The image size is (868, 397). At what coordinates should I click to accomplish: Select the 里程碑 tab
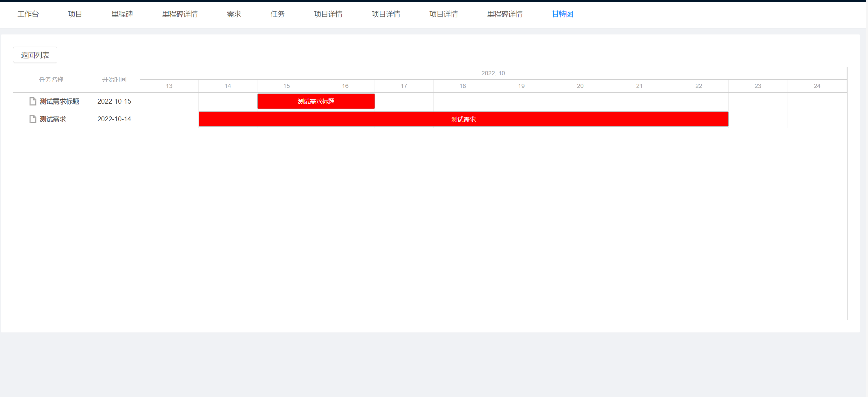[122, 14]
